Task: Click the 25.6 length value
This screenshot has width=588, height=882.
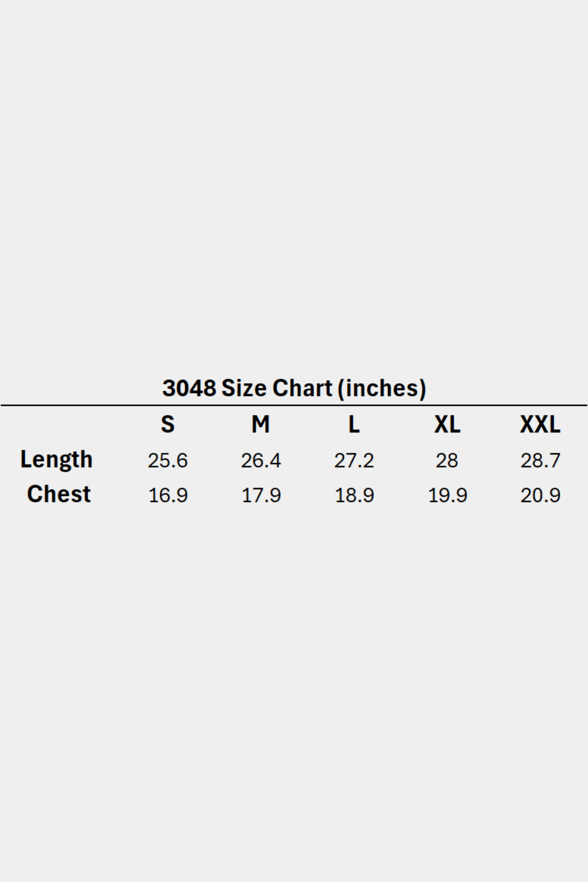Action: click(x=168, y=461)
